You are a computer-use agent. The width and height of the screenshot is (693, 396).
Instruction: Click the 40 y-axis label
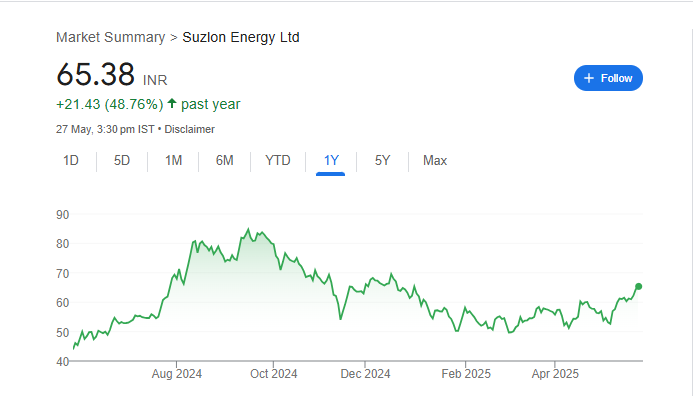pyautogui.click(x=63, y=362)
